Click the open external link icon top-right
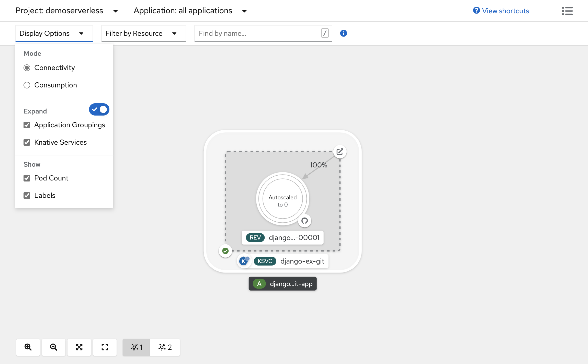Image resolution: width=588 pixels, height=364 pixels. point(340,152)
